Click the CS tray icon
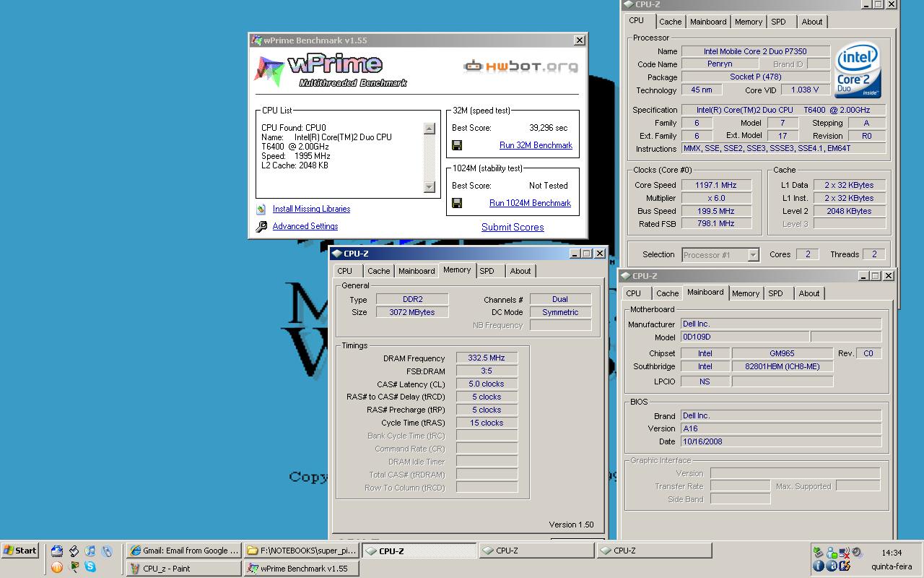 pos(845,566)
